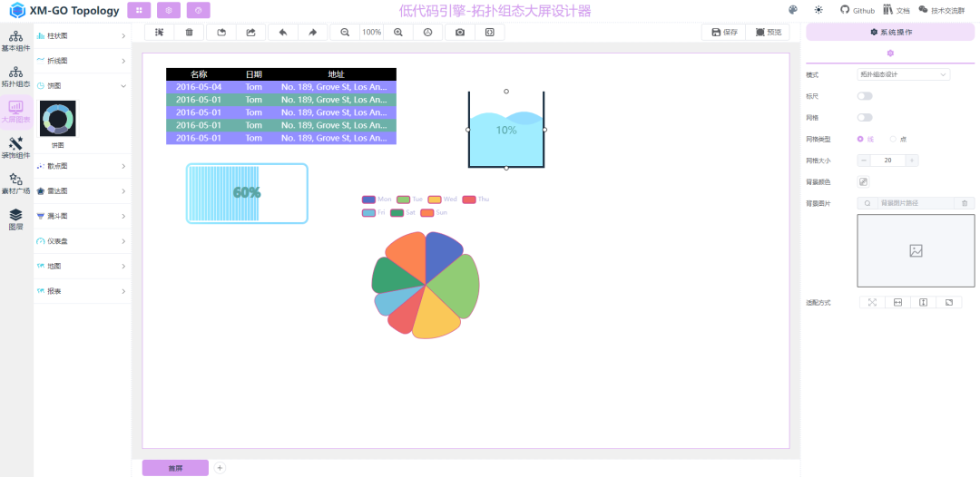
Task: Click the redo arrow in toolbar
Action: point(312,33)
